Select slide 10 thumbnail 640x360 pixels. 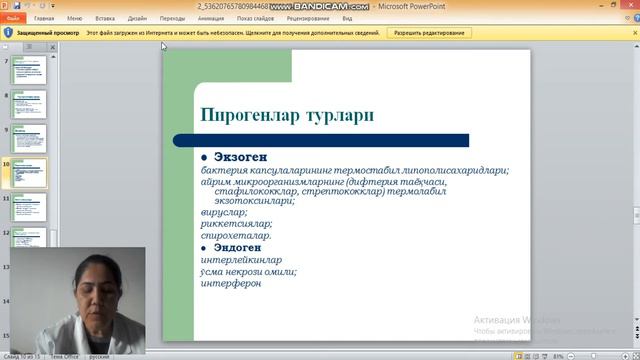tap(29, 173)
